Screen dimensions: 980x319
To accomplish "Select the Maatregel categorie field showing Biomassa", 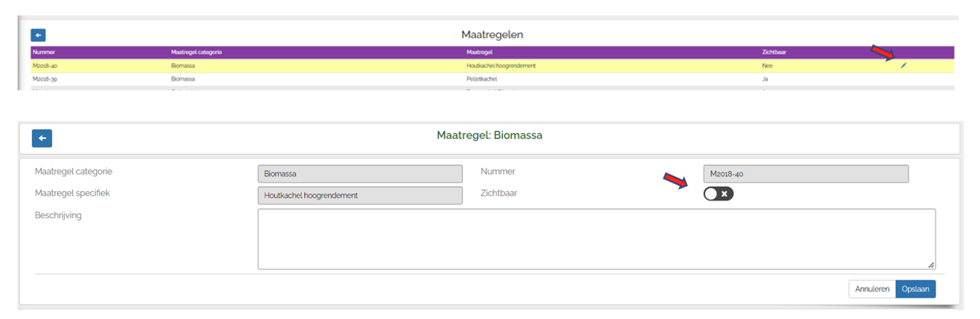I will [x=359, y=174].
